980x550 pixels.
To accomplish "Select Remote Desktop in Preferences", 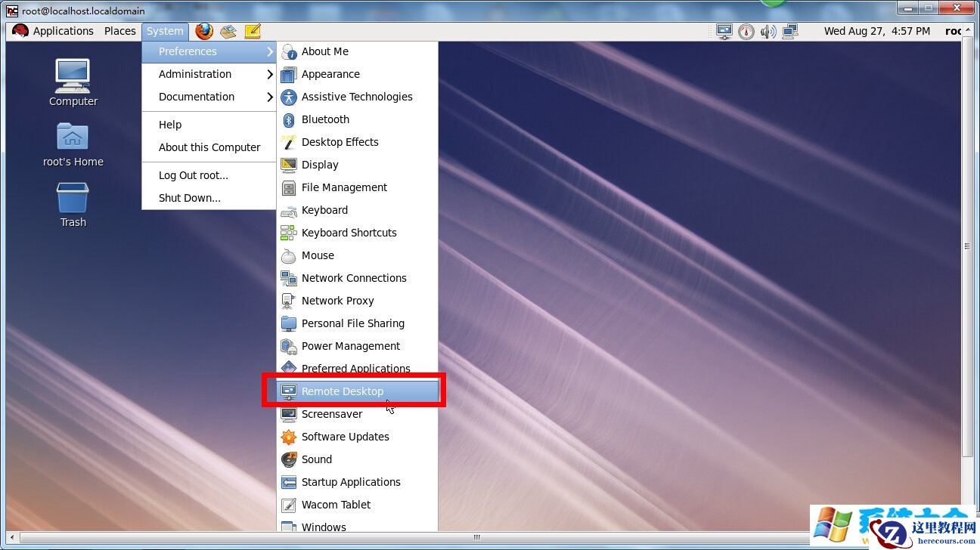I will click(358, 391).
